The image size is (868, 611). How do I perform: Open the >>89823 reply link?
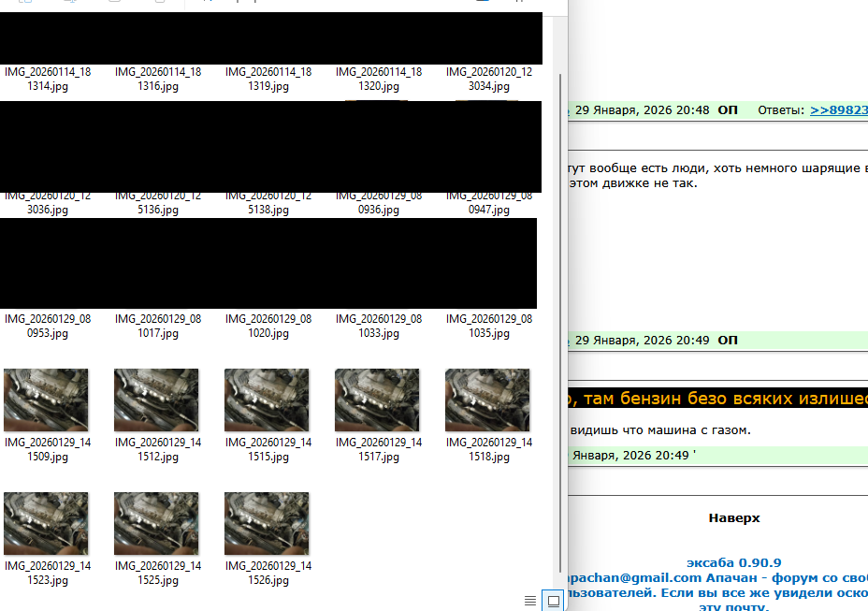[838, 110]
